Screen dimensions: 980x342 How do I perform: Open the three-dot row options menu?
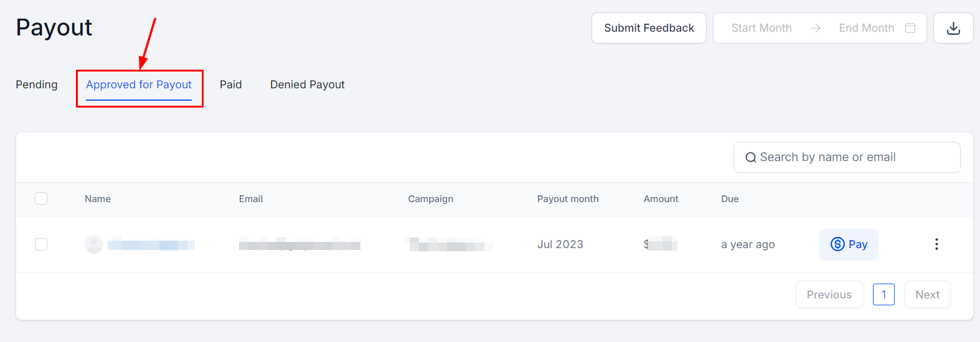point(936,244)
